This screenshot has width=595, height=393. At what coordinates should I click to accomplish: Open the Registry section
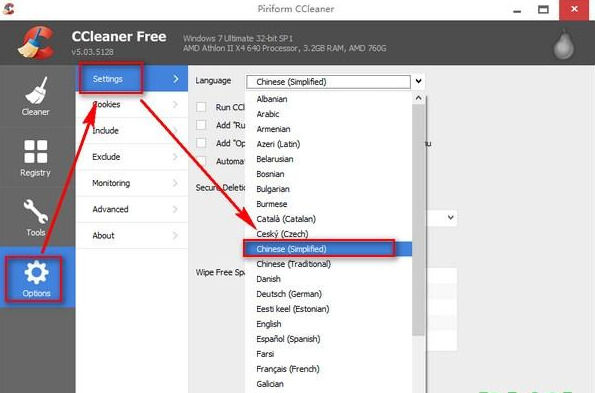coord(36,158)
